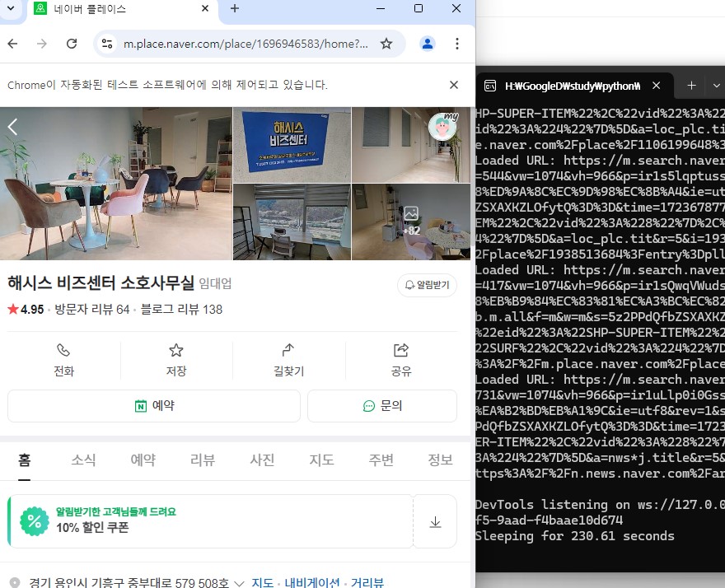Select the 홈 tab
The height and width of the screenshot is (588, 725).
(x=25, y=460)
